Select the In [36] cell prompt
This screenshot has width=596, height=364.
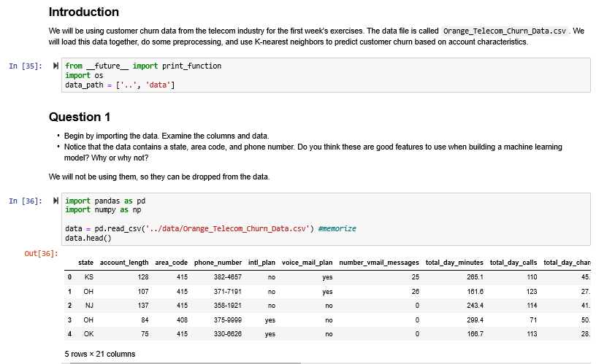click(x=26, y=201)
